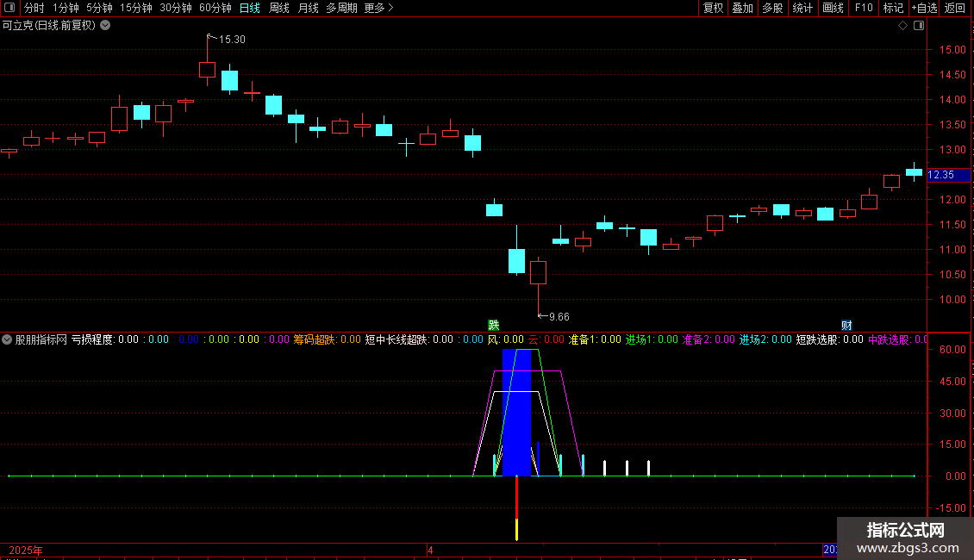This screenshot has height=560, width=974.
Task: Click the 跌 marker below the chart
Action: click(x=494, y=326)
